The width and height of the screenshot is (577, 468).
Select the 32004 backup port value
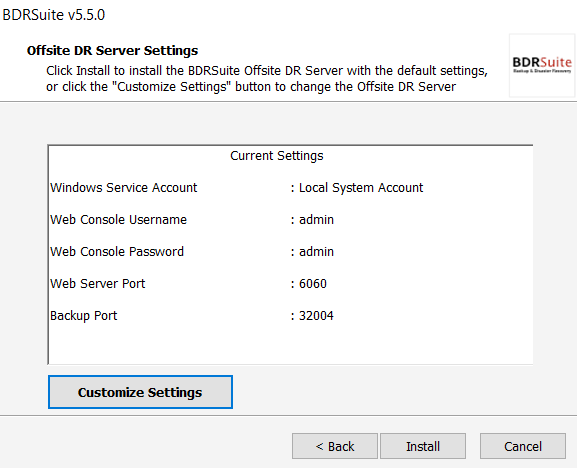(x=316, y=316)
